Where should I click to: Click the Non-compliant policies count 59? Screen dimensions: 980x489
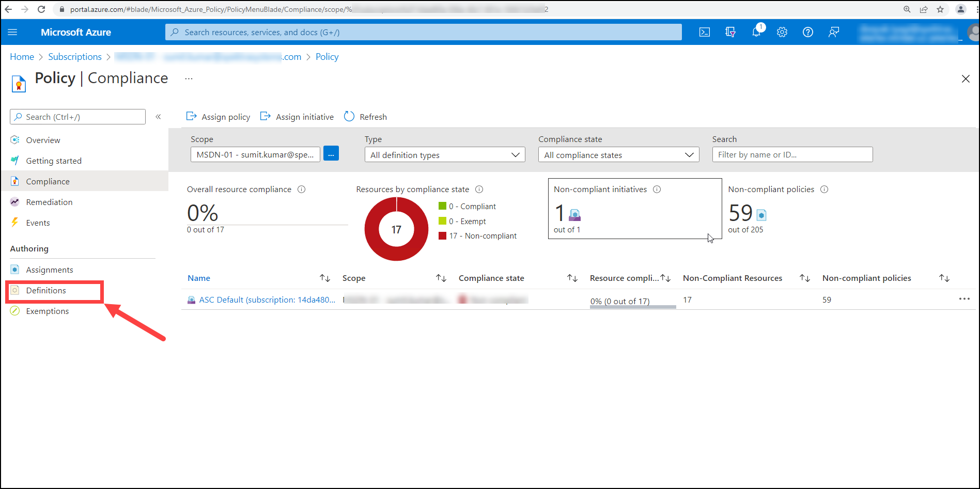[x=741, y=213]
